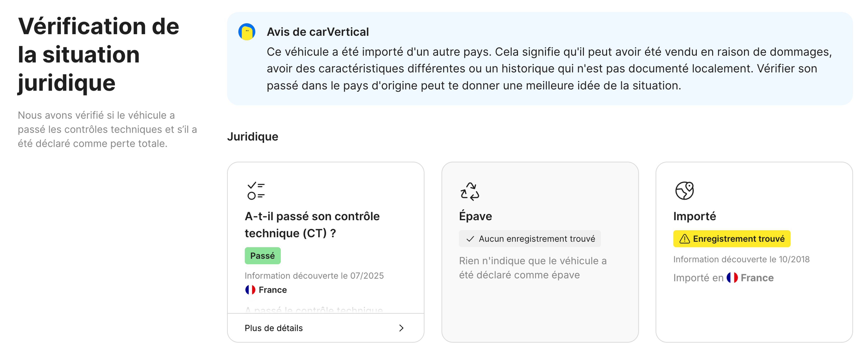Click the France flag next to Importé en
868x354 pixels.
(x=732, y=278)
